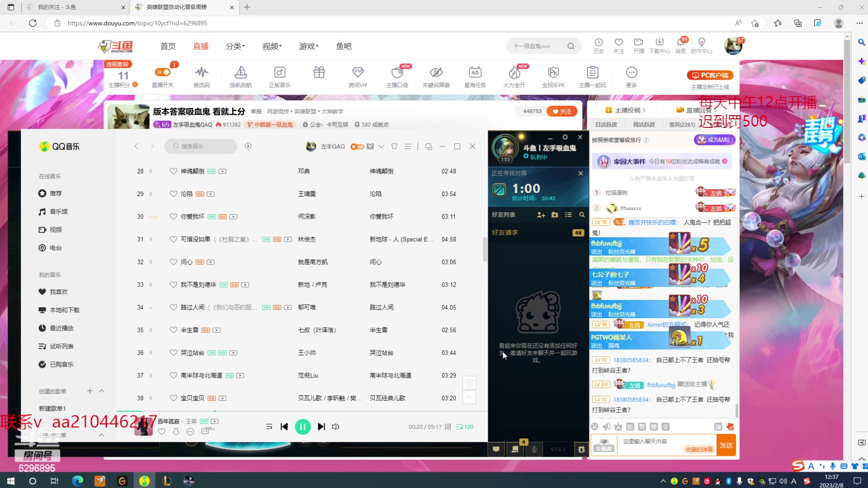868x488 pixels.
Task: Open QQ Music main menu icon
Action: (408, 146)
